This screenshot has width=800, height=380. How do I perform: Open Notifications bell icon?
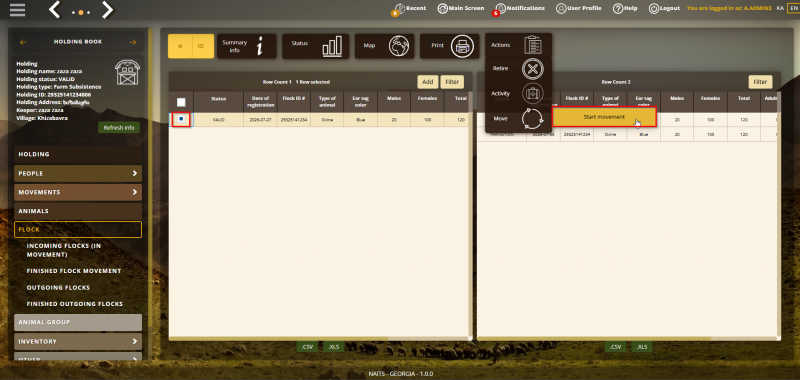coord(501,9)
